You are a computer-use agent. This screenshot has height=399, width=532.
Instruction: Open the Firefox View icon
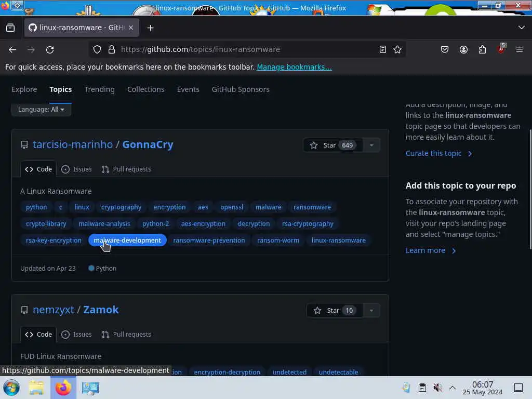10,28
